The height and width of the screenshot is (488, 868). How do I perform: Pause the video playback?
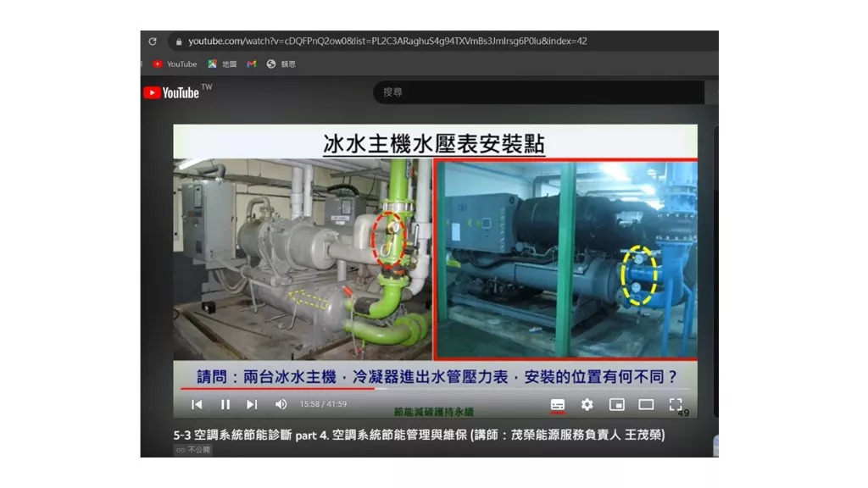(225, 404)
